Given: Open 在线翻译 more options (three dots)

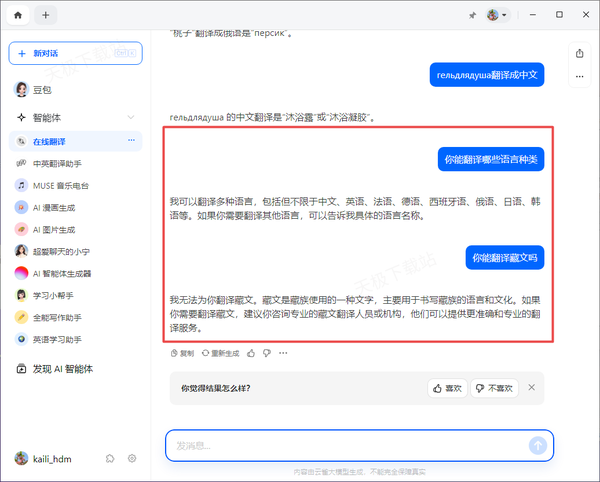Looking at the screenshot, I should (131, 141).
